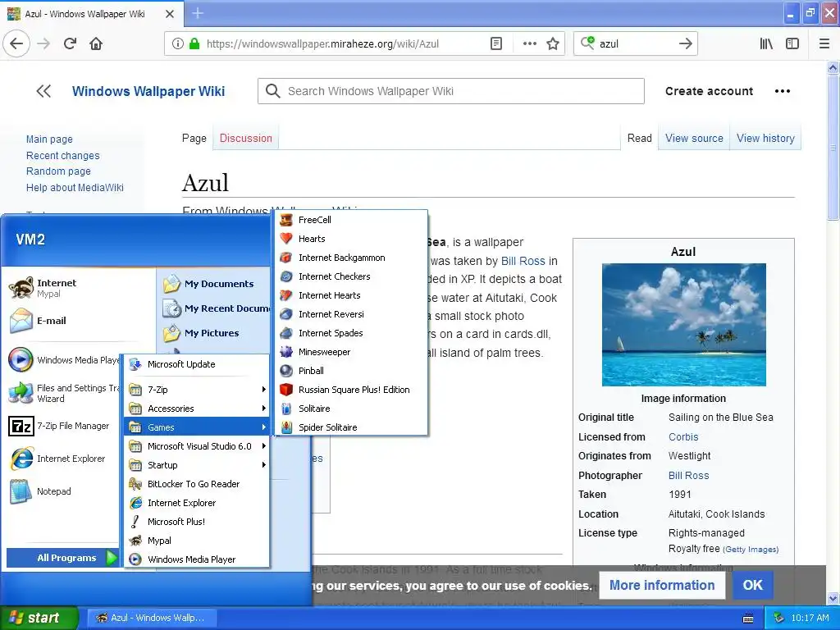
Task: Click the Azul wallpaper thumbnail
Action: pyautogui.click(x=683, y=325)
